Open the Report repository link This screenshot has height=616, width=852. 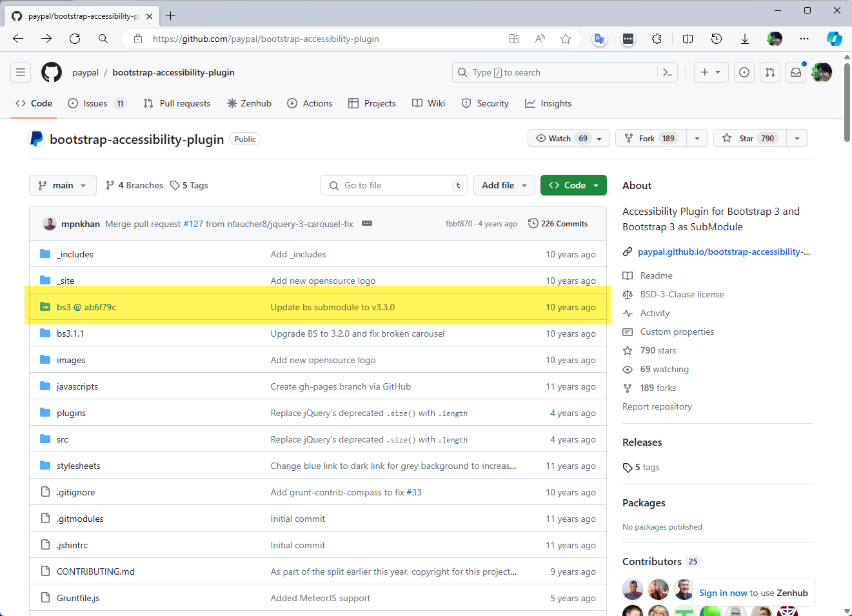[x=657, y=406]
